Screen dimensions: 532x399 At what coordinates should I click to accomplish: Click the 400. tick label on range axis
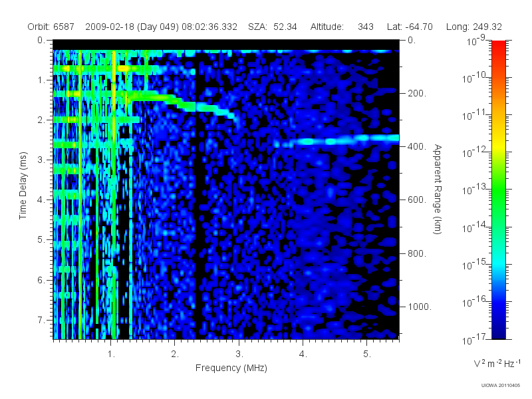click(x=417, y=146)
